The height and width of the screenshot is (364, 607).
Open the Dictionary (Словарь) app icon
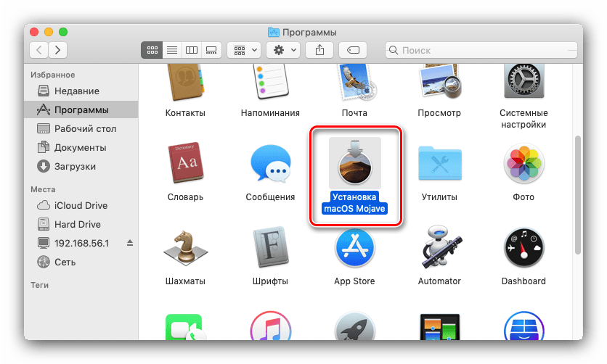[184, 166]
